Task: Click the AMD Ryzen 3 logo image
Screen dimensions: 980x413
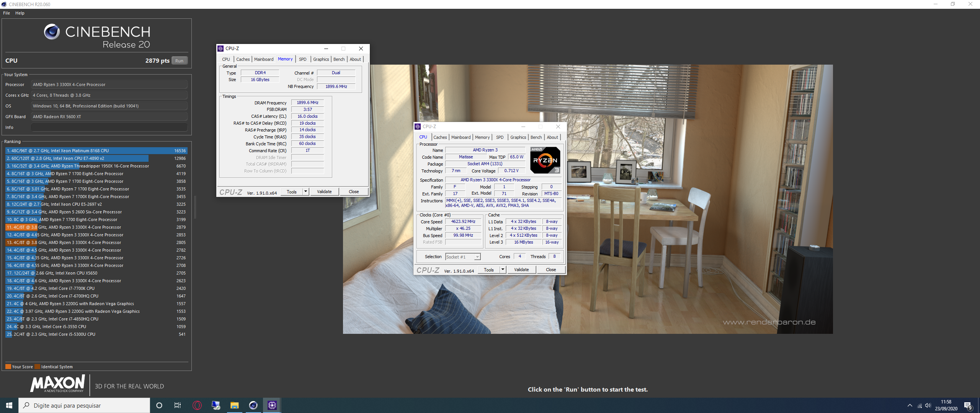Action: click(x=546, y=160)
